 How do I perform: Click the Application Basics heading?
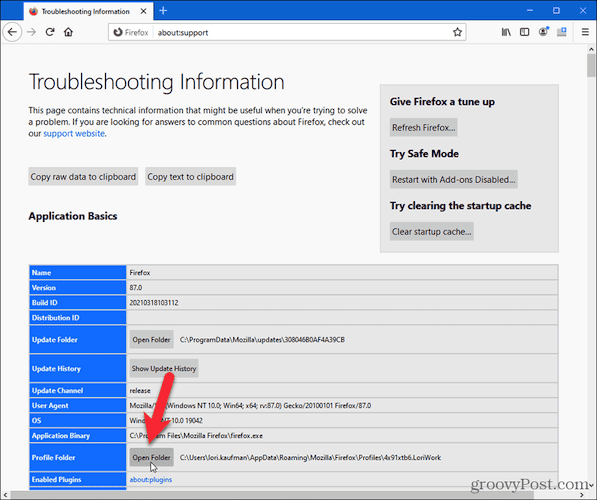(73, 216)
